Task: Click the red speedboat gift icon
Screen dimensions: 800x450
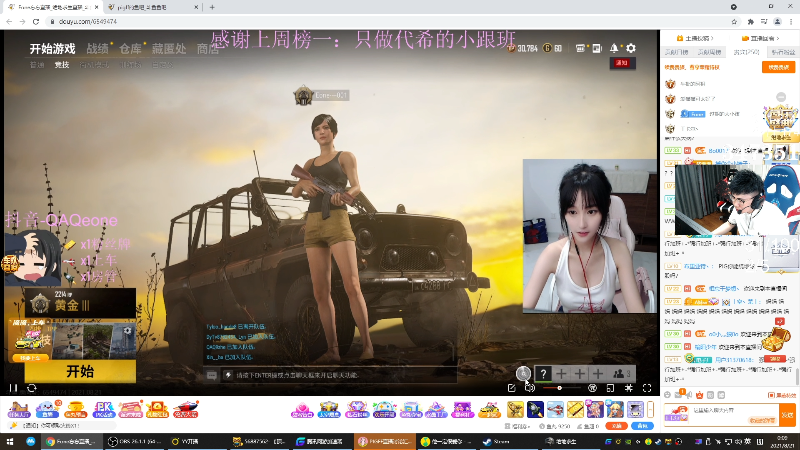Action: (185, 409)
